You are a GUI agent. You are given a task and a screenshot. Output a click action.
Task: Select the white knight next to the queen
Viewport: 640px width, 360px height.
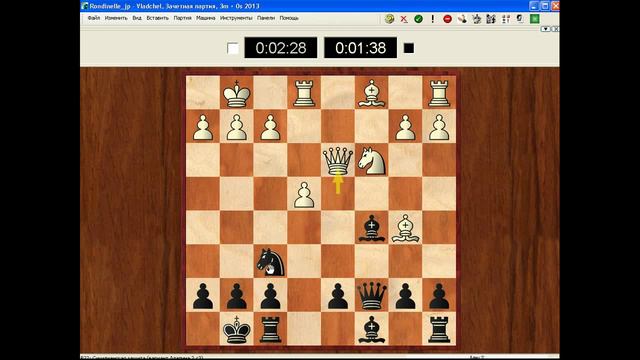[x=371, y=160]
